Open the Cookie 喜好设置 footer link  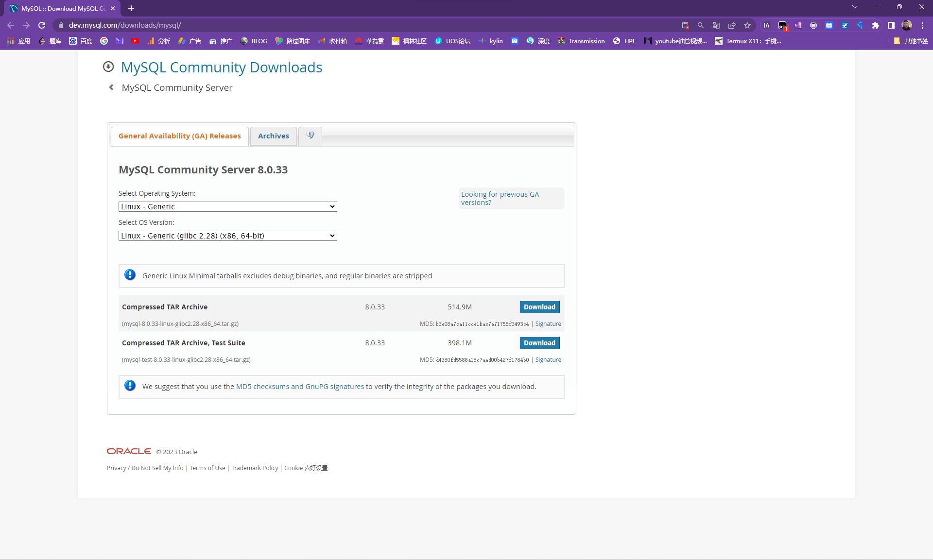(x=306, y=468)
